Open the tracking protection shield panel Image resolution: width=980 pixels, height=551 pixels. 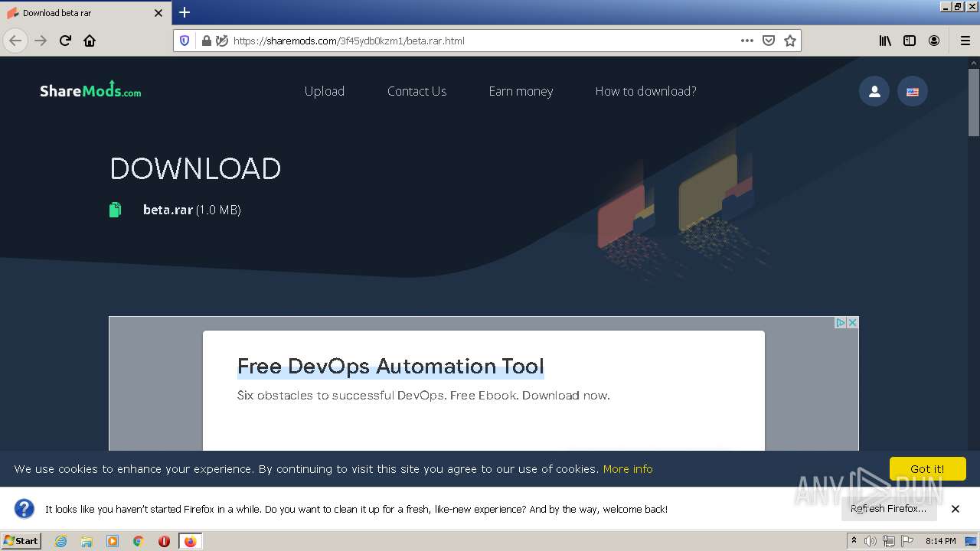click(185, 41)
